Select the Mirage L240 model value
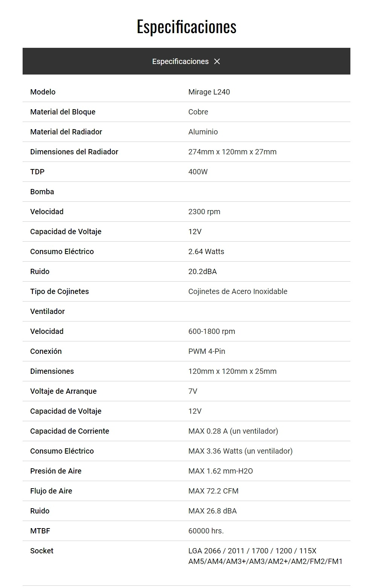 coord(209,92)
